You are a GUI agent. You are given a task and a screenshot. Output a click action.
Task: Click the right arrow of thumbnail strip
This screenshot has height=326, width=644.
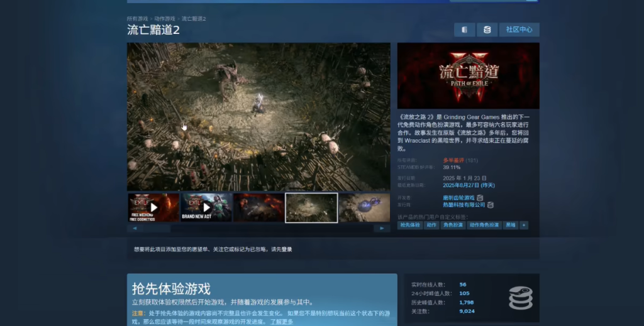point(382,229)
